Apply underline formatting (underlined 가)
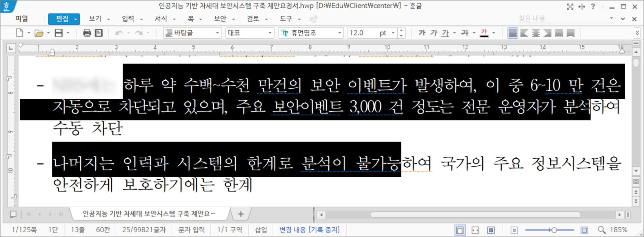Image resolution: width=644 pixels, height=237 pixels. click(x=445, y=33)
